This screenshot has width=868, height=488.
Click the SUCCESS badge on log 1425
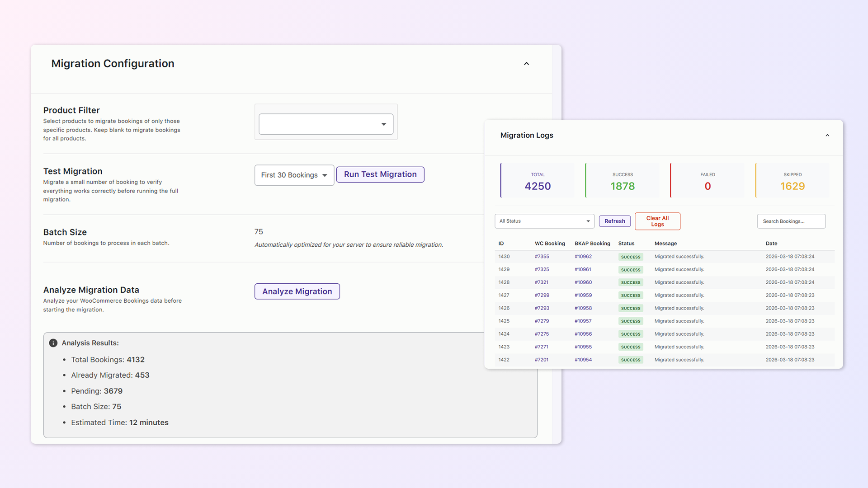coord(630,321)
